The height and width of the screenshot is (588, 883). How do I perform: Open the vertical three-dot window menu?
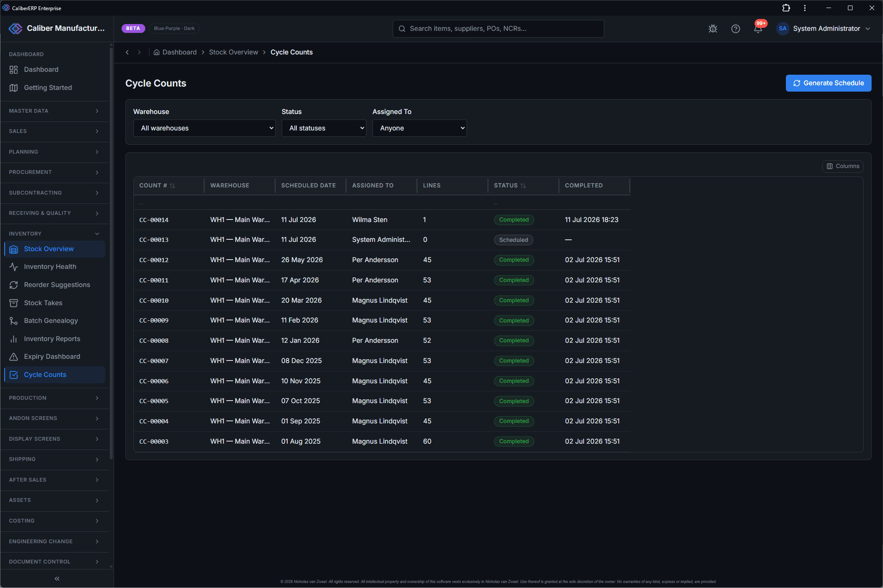(x=805, y=8)
